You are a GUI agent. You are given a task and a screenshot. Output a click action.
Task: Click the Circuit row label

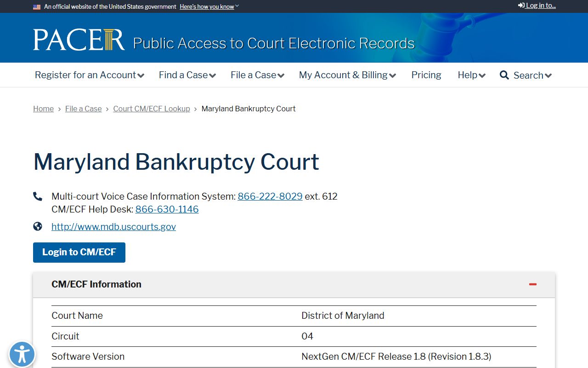click(x=65, y=336)
